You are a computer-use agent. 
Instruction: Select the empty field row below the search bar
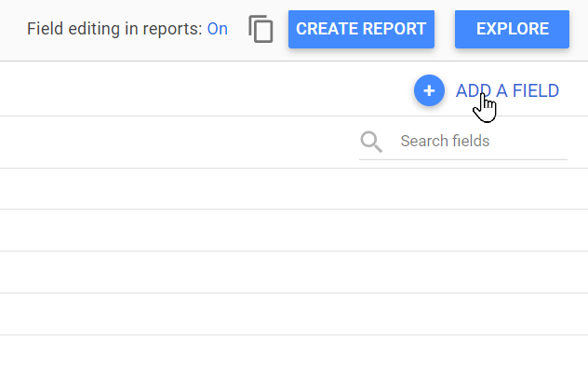(x=294, y=188)
